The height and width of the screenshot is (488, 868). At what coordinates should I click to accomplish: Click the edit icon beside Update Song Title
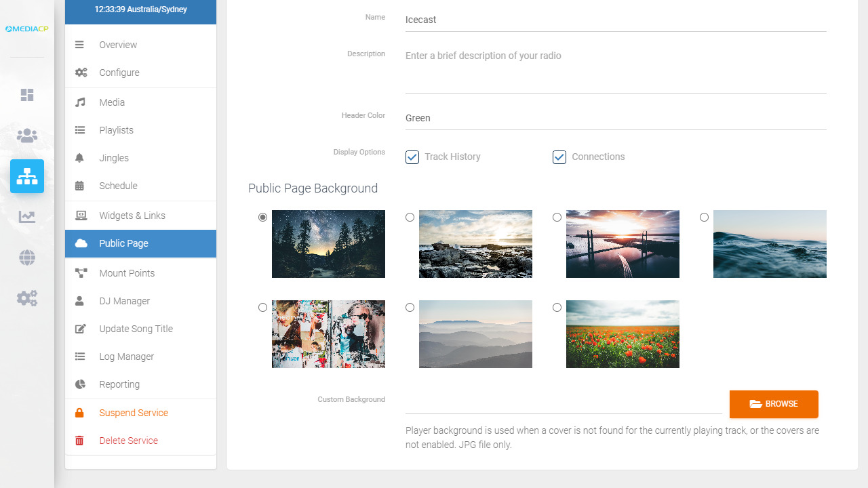click(80, 329)
